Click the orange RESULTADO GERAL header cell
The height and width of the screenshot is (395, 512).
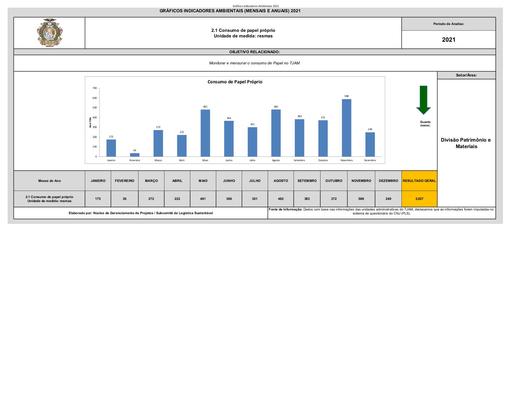pyautogui.click(x=420, y=181)
